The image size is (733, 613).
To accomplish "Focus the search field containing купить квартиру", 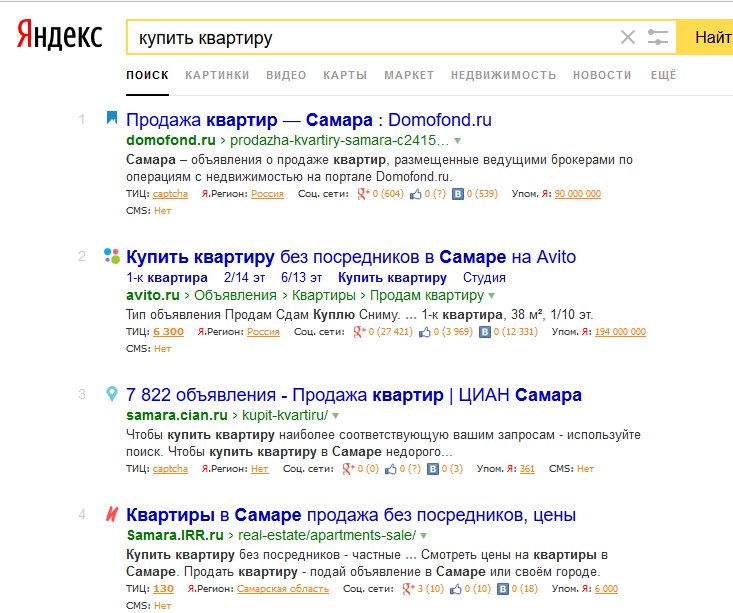I will [x=370, y=38].
